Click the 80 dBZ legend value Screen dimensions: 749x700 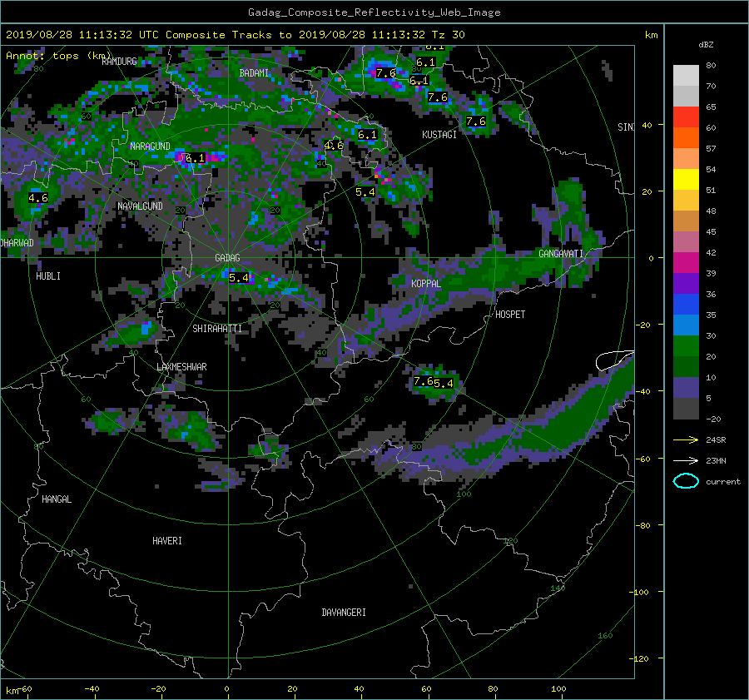(x=711, y=66)
